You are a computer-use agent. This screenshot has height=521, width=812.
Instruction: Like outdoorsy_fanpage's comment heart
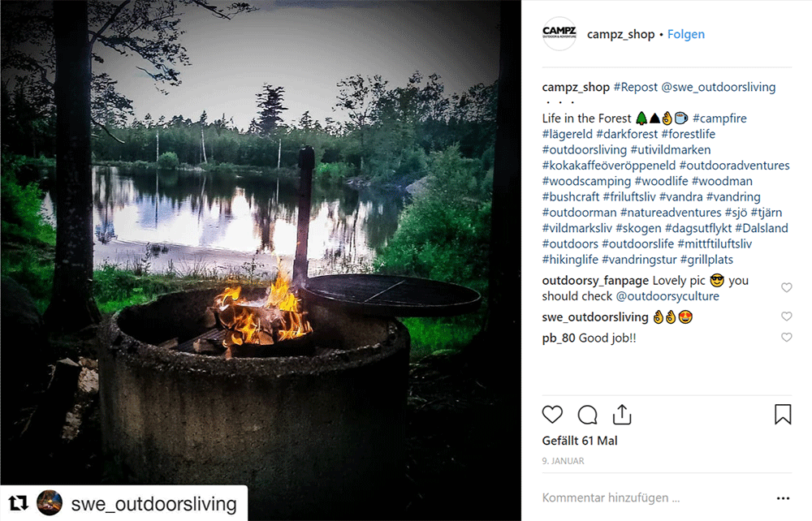pos(786,287)
